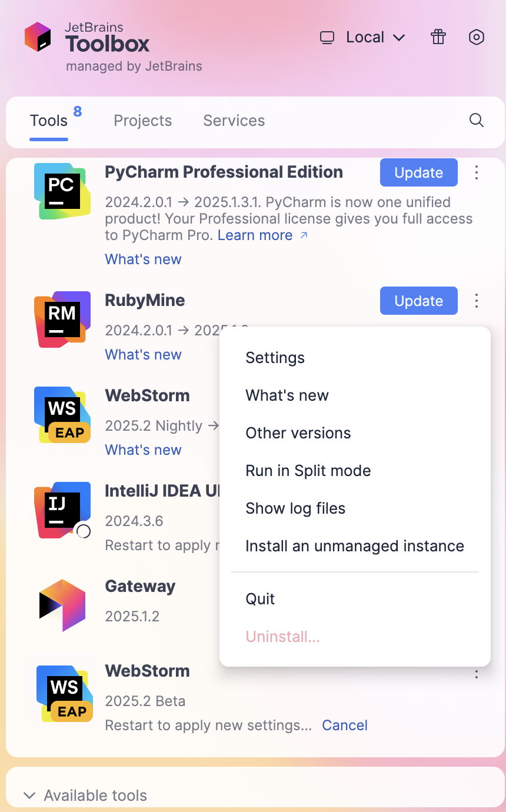The image size is (506, 812).
Task: Open the Learn more link for PyCharm
Action: (x=255, y=235)
